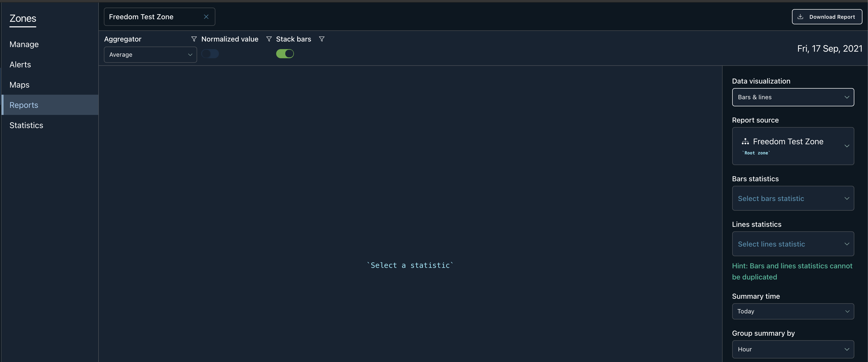
Task: Click the Download Report button
Action: [826, 17]
